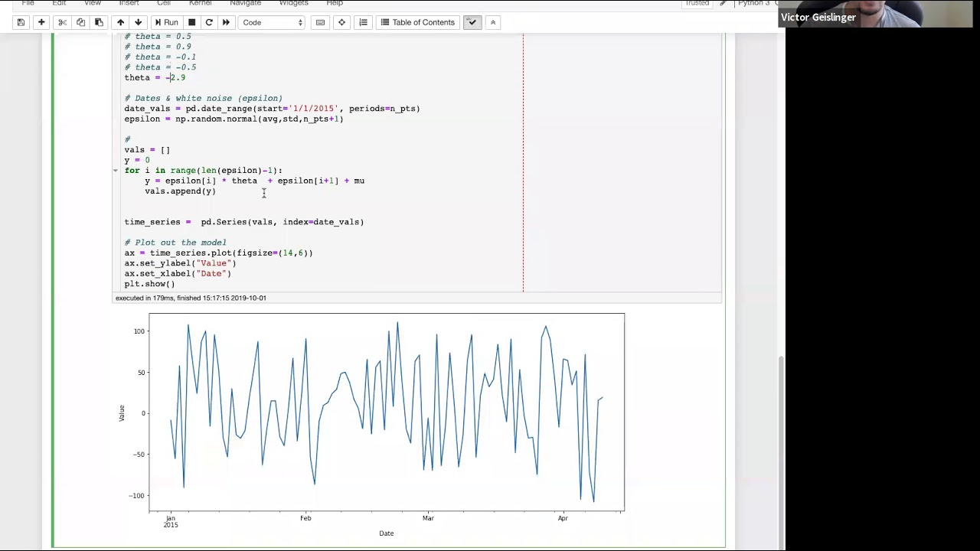Click the '# theta = 0.9' comment line
This screenshot has height=551, width=980.
158,47
